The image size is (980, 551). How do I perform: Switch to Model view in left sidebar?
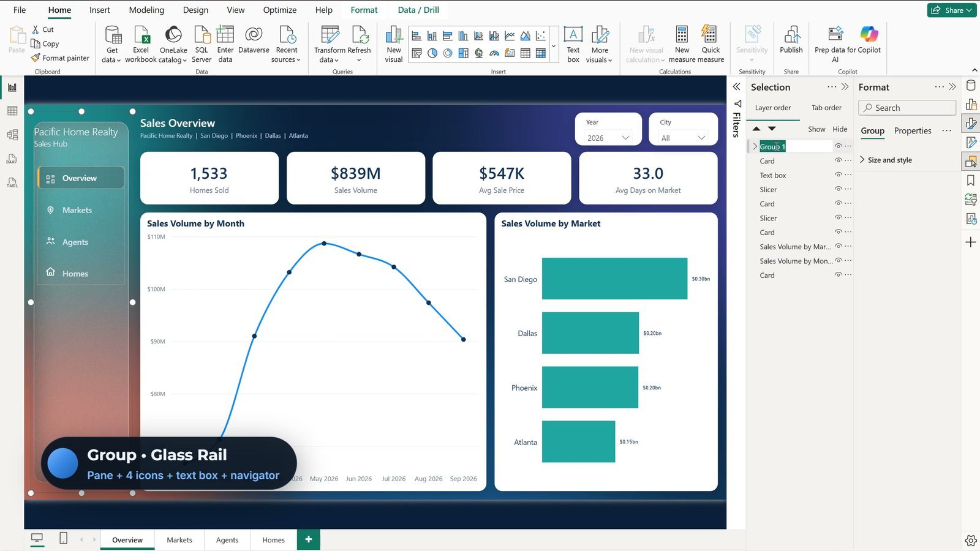tap(12, 135)
